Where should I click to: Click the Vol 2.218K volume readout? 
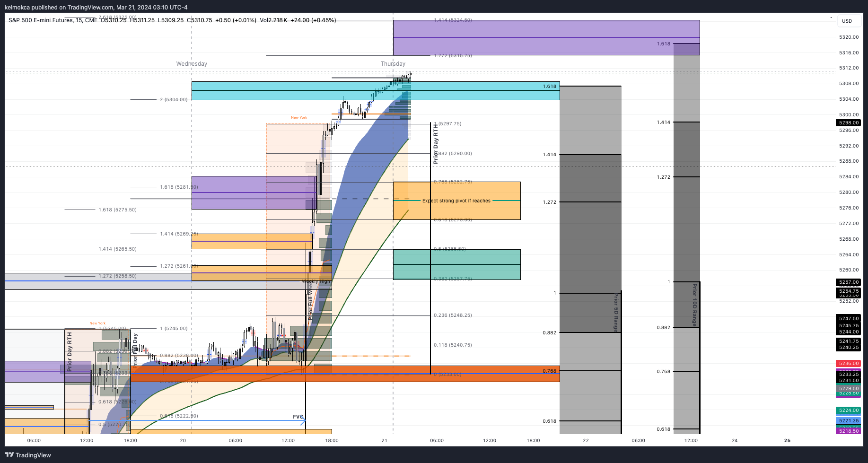274,20
